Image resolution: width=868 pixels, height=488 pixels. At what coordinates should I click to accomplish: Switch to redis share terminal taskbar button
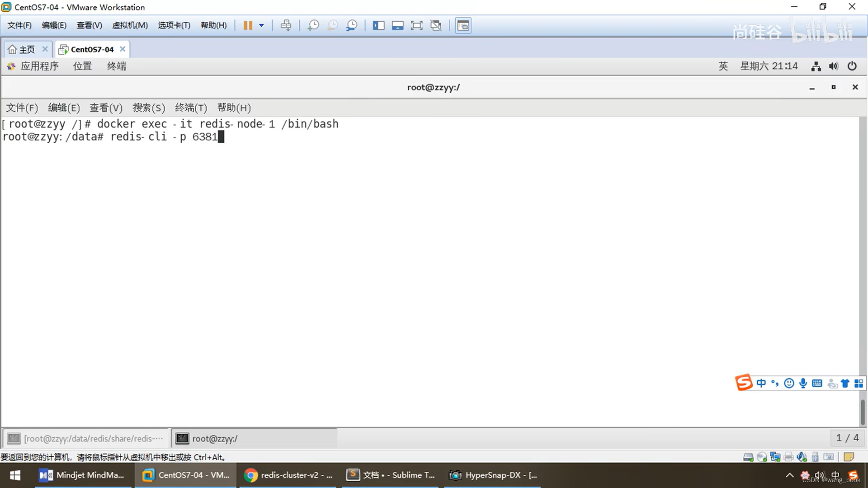tap(86, 438)
